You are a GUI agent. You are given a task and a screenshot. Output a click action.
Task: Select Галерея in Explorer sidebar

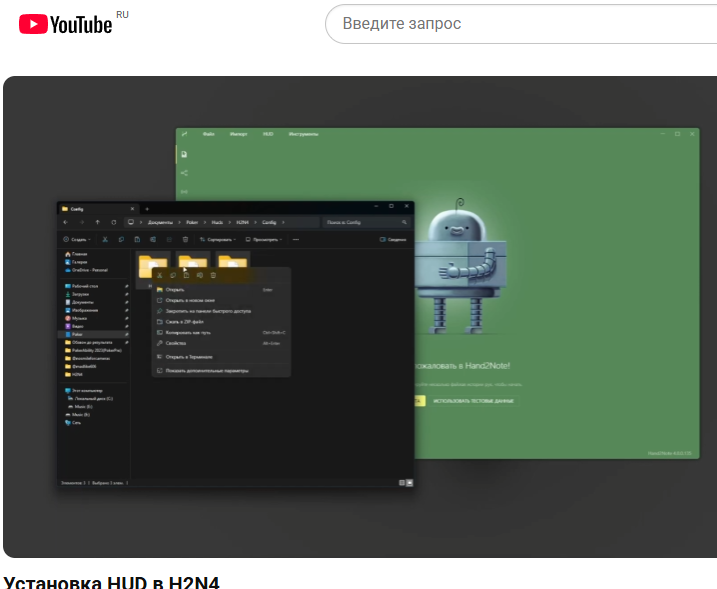pos(76,262)
